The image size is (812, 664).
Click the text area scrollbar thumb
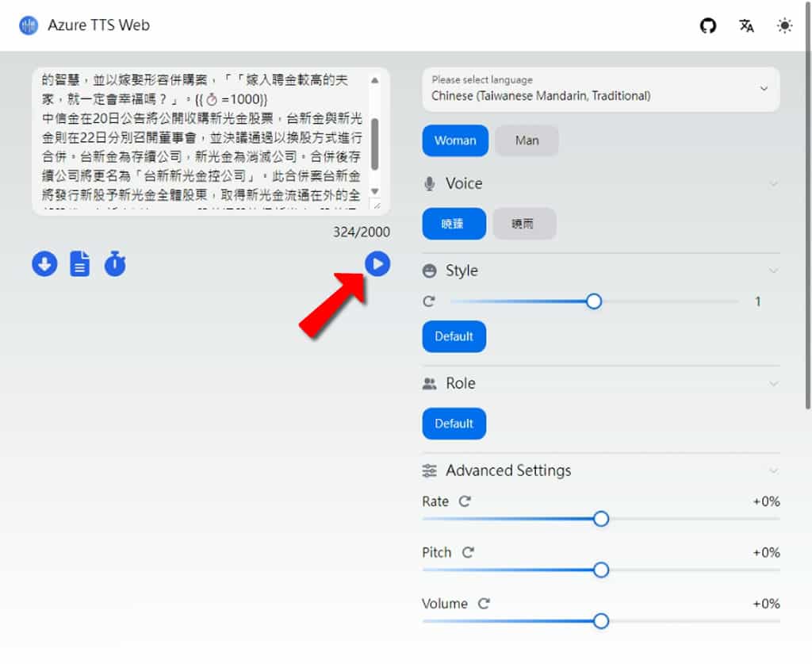(375, 144)
